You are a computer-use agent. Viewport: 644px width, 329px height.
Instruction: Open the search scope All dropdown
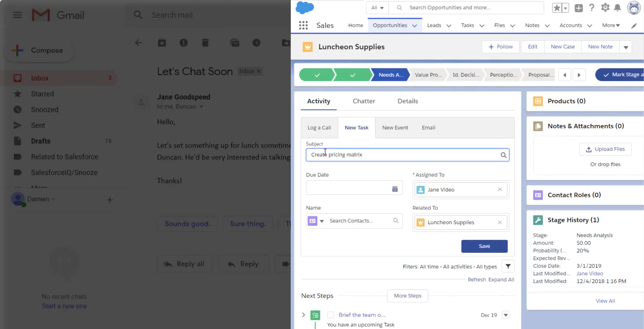point(377,8)
